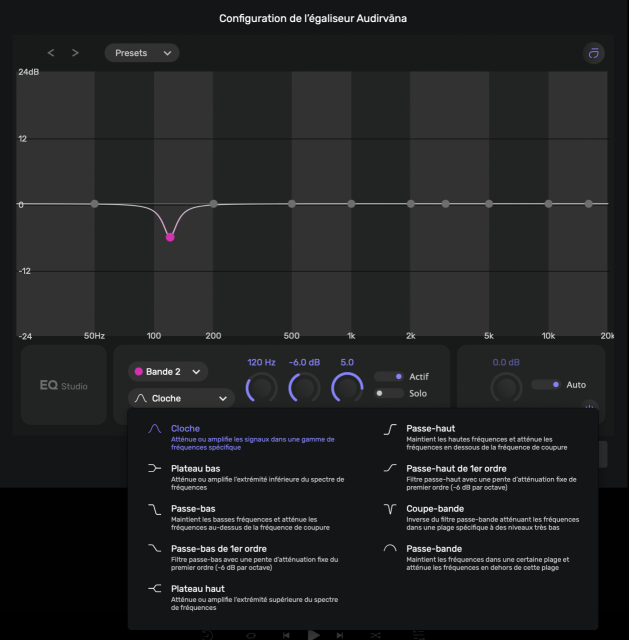The width and height of the screenshot is (629, 640).
Task: Select the pink Bande 2 node on graph
Action: coord(170,237)
